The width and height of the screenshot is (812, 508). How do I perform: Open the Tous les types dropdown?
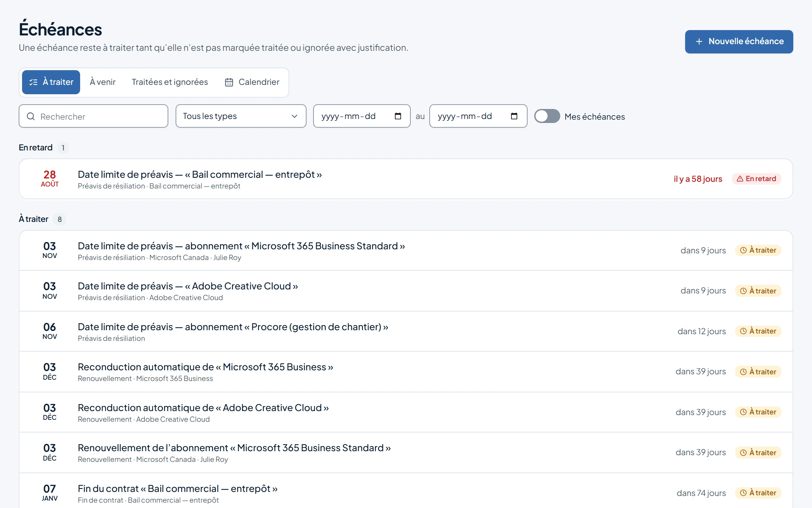[x=241, y=116]
